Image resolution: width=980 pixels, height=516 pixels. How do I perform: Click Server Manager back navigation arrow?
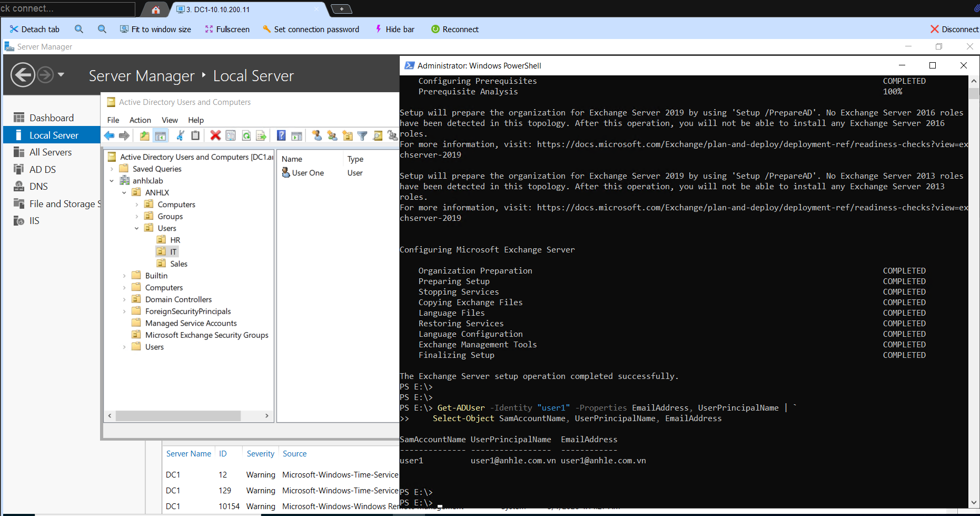23,75
